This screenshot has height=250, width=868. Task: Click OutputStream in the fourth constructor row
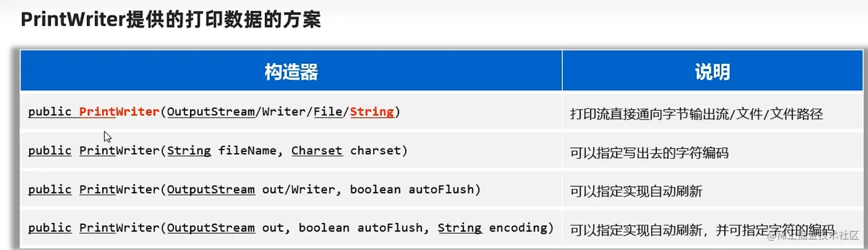tap(211, 228)
